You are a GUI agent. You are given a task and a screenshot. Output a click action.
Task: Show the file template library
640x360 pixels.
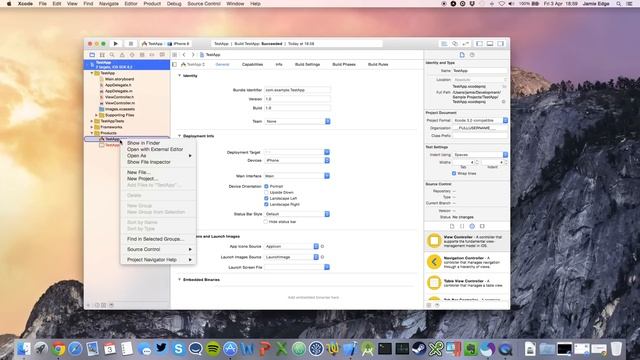tap(452, 226)
